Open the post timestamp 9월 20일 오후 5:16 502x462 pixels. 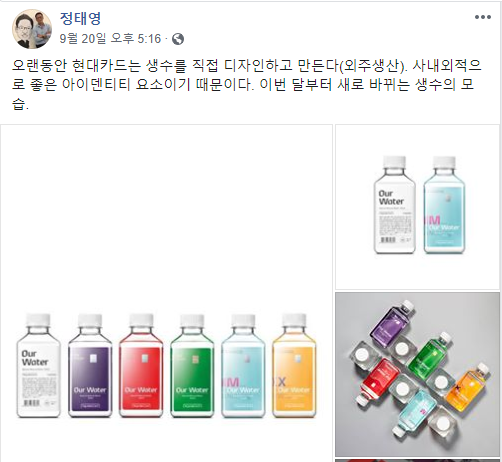(110, 39)
